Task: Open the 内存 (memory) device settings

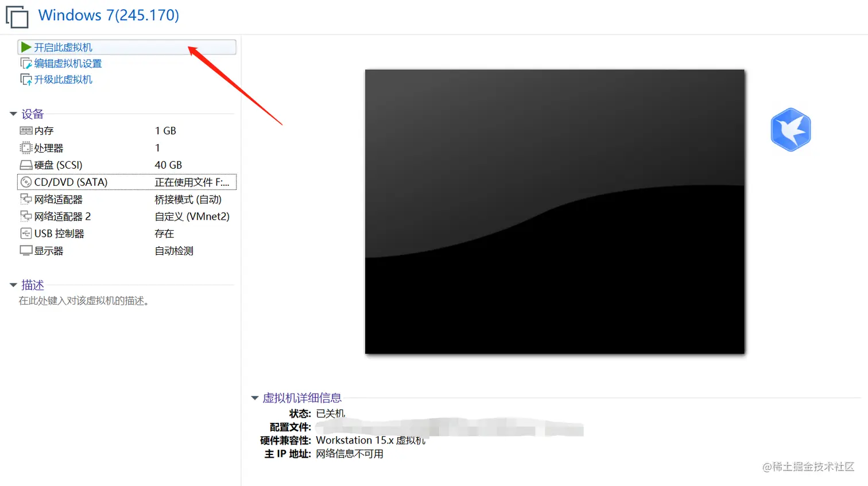Action: (x=44, y=130)
